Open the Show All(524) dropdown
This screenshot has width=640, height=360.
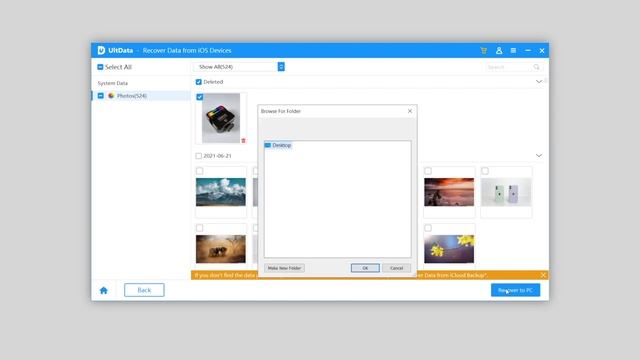coord(239,67)
